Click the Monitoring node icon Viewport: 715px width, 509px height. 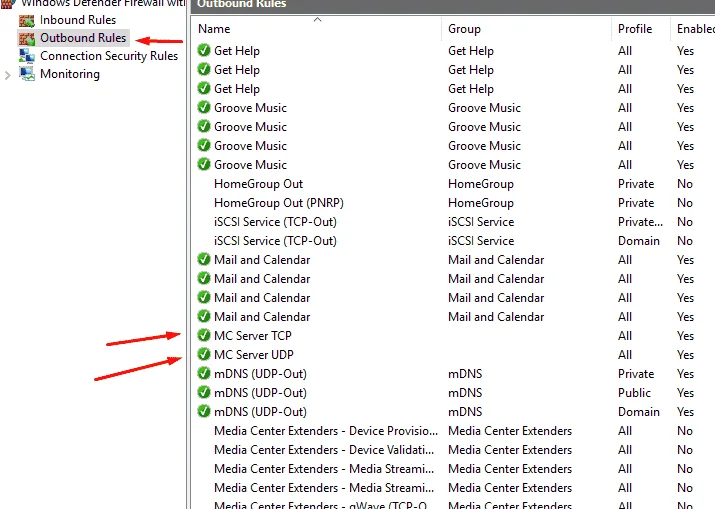[x=26, y=74]
